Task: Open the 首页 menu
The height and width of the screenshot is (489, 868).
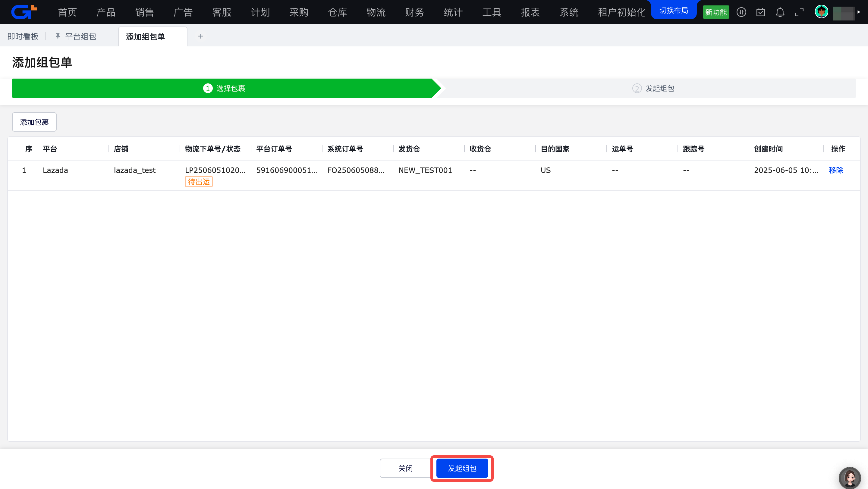Action: coord(68,12)
